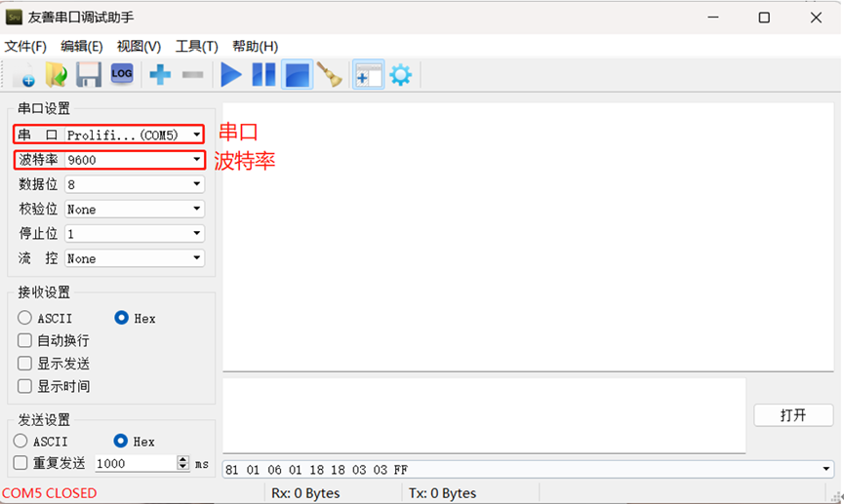
Task: Open the 文件(F) menu
Action: pos(25,46)
